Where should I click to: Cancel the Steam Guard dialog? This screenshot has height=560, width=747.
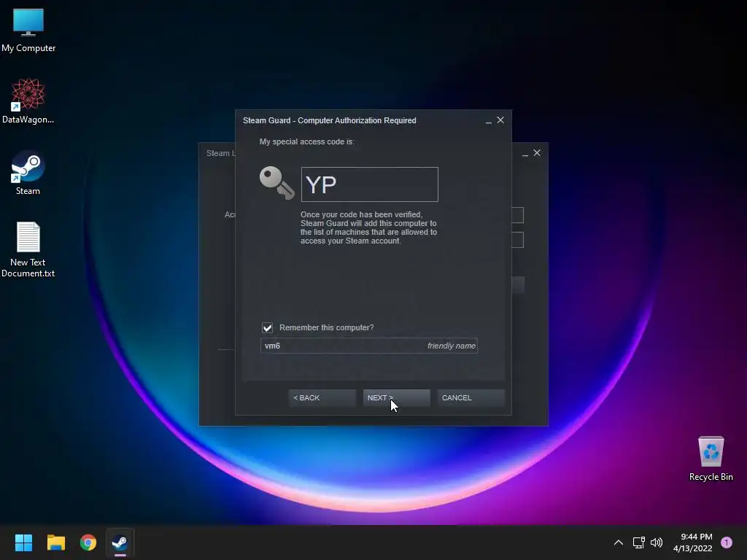coord(471,397)
